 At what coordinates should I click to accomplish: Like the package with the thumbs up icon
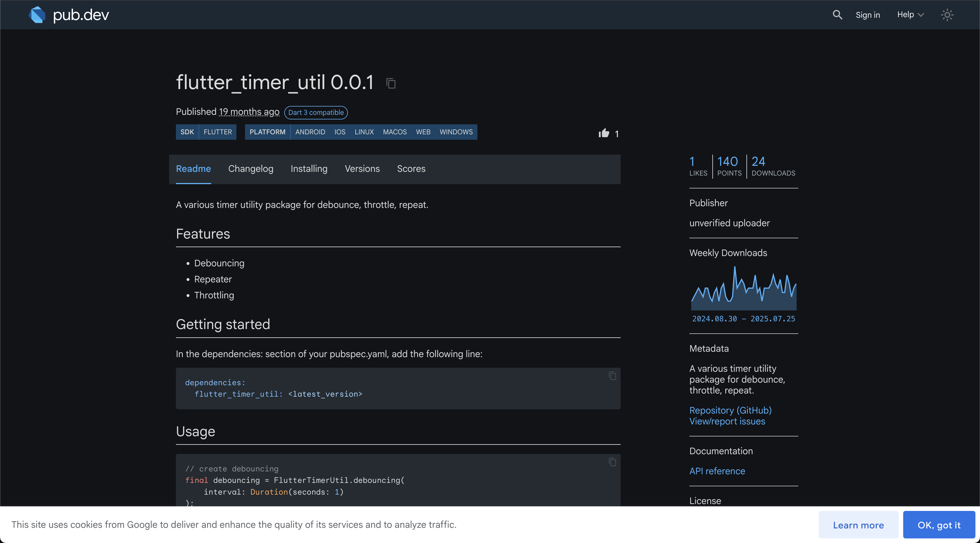(x=604, y=133)
